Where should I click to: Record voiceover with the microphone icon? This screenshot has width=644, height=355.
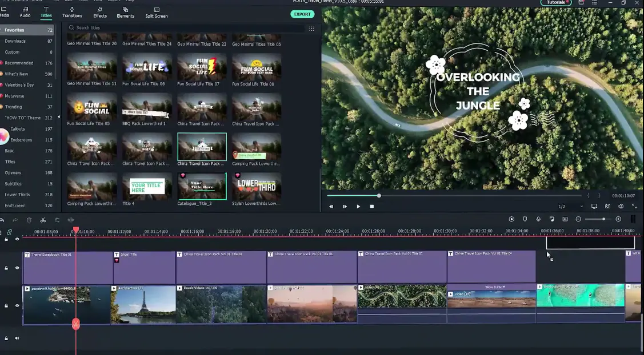coord(538,219)
